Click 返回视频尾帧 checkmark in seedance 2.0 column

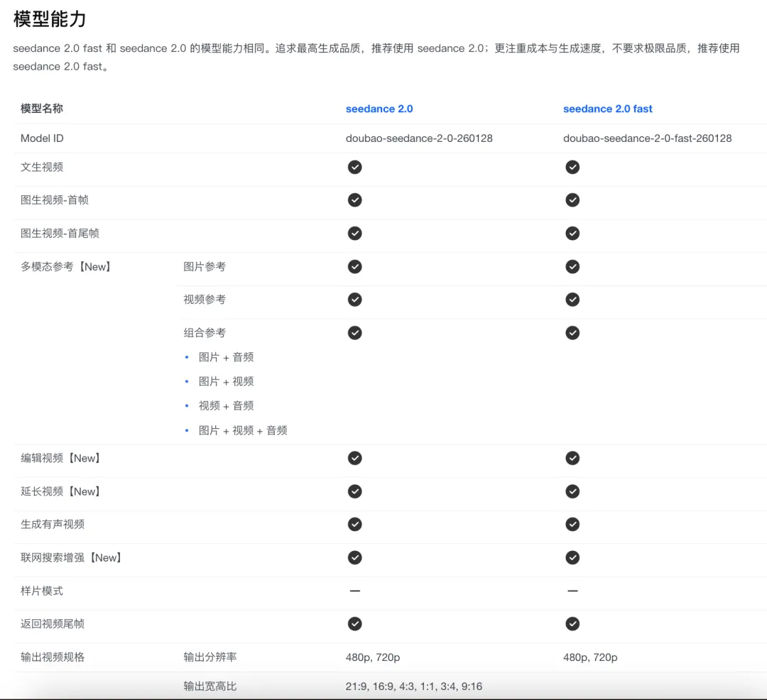click(x=354, y=624)
